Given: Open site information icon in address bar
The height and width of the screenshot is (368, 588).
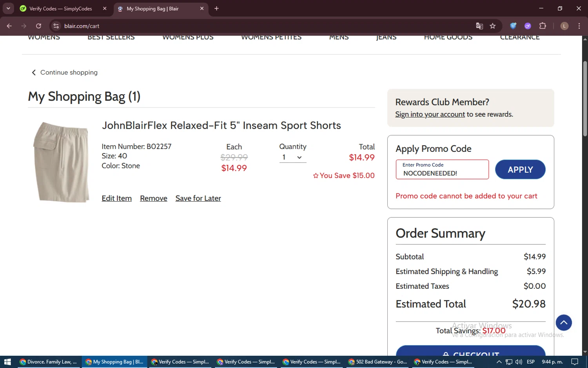Looking at the screenshot, I should tap(56, 26).
